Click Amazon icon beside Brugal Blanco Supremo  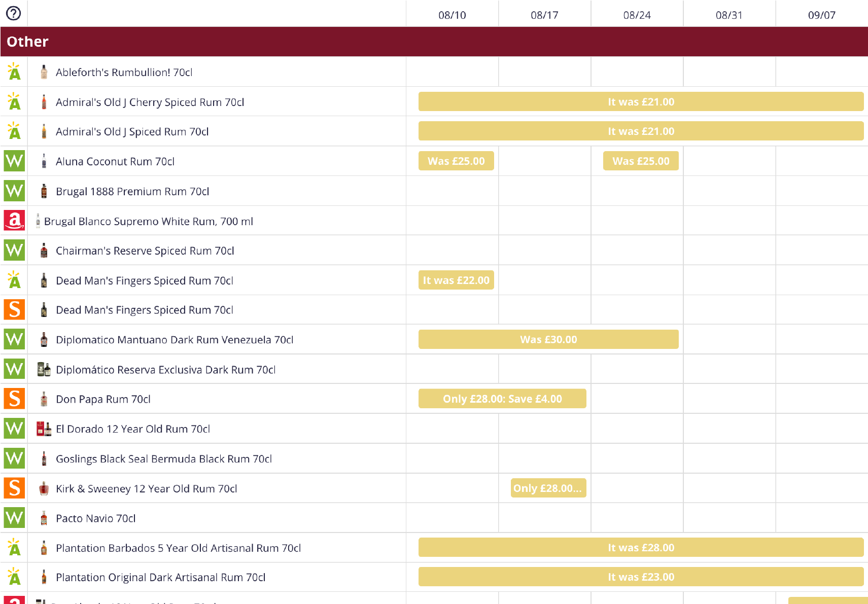14,221
